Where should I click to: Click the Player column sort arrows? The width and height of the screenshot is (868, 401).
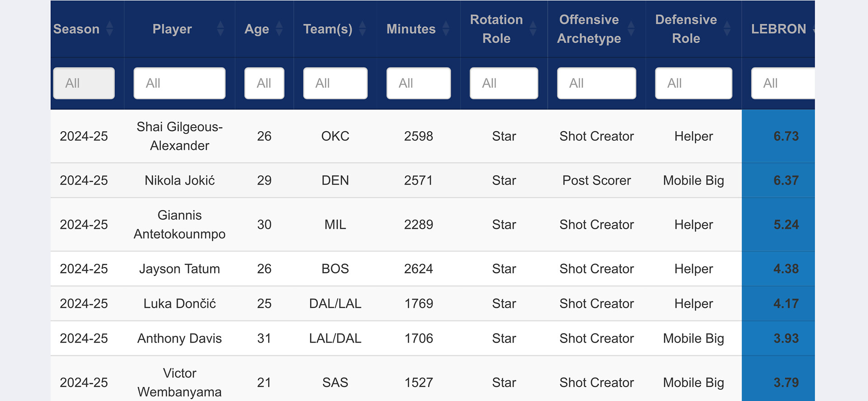(x=220, y=29)
